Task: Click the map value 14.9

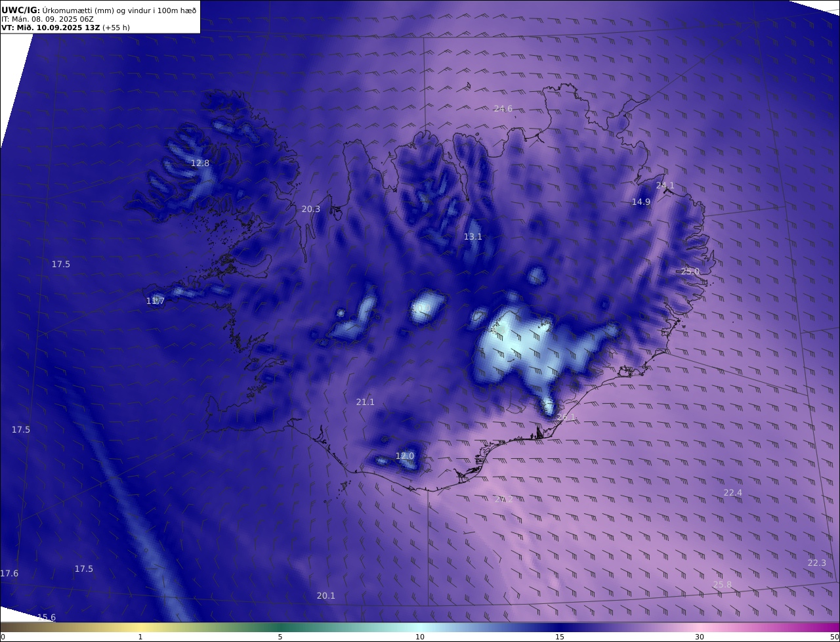Action: tap(641, 202)
